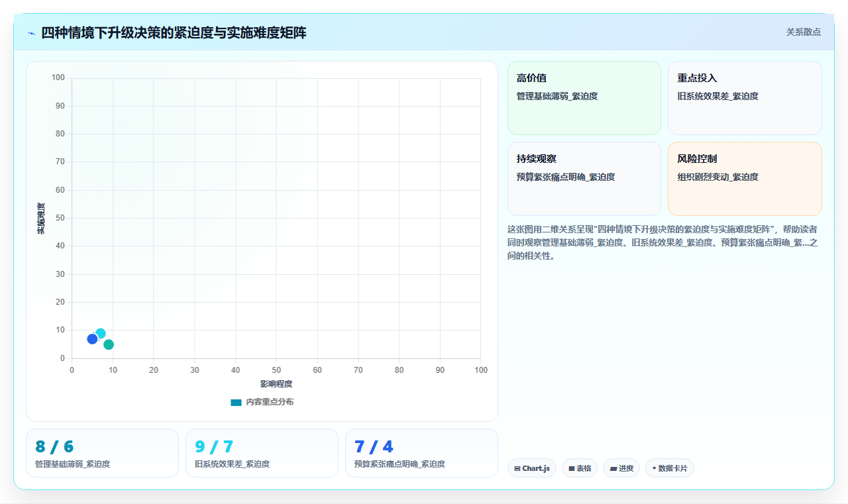Click the 7 / 4 stat value

point(374,447)
